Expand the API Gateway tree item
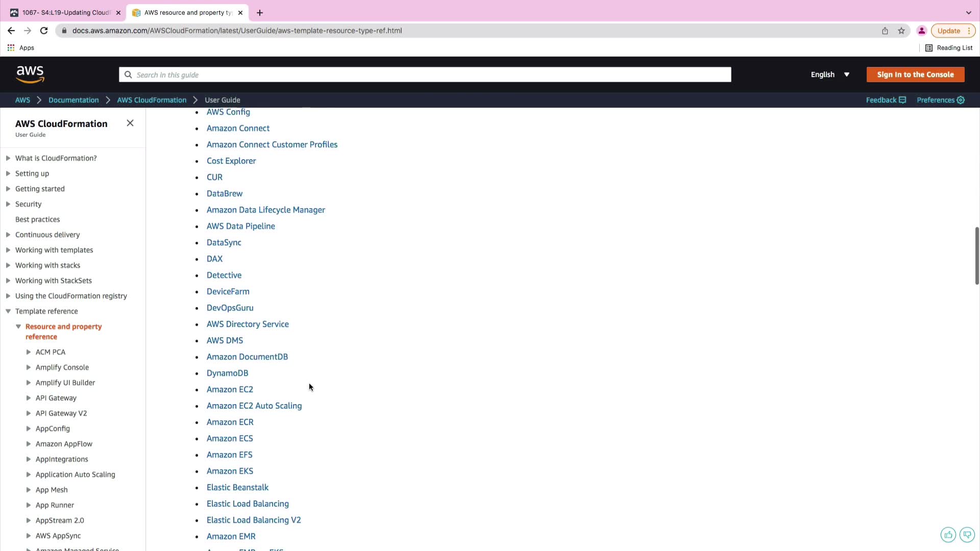The image size is (980, 551). coord(29,398)
